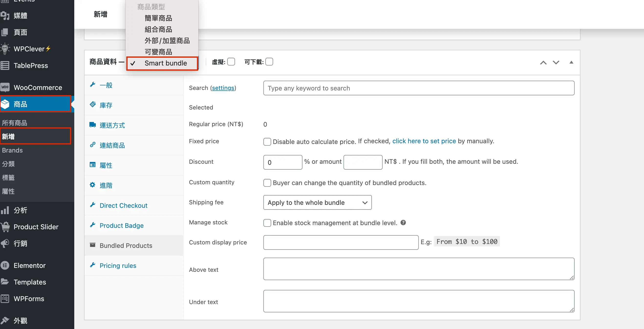
Task: Click the Custom display price field
Action: (x=341, y=242)
